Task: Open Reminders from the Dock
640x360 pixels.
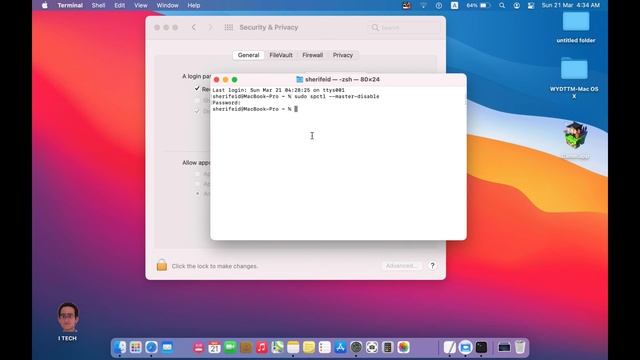Action: (x=324, y=347)
